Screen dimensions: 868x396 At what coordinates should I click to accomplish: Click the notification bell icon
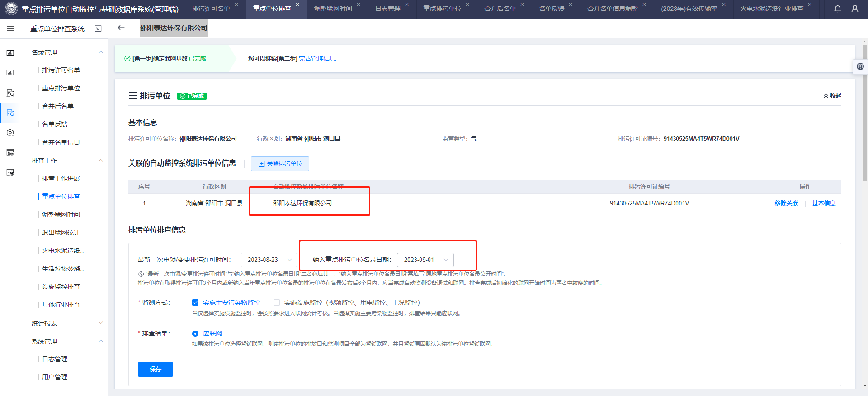point(838,9)
